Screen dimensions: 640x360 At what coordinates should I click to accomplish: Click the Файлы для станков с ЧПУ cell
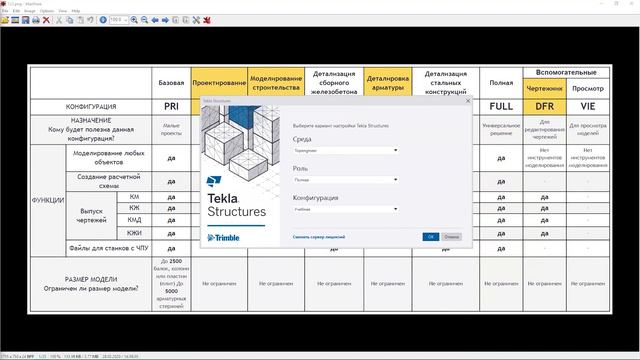(109, 248)
